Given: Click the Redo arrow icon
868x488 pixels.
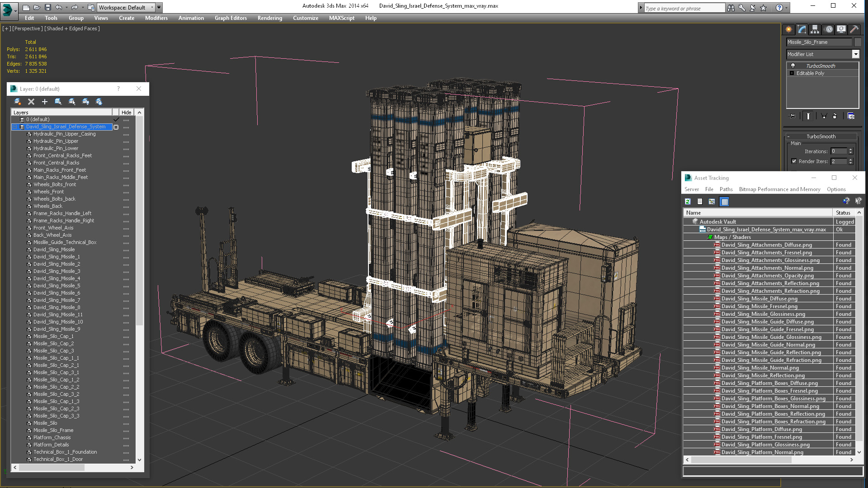Looking at the screenshot, I should tap(74, 7).
